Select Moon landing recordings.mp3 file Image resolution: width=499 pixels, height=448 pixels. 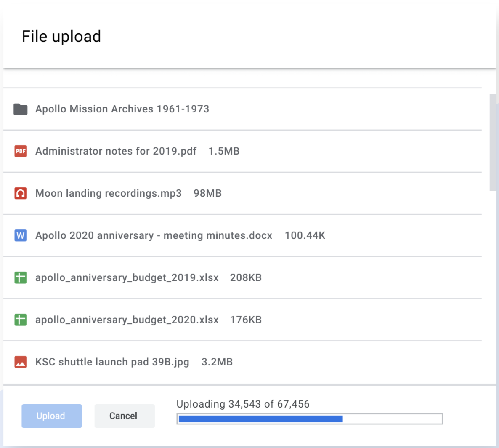coord(109,193)
